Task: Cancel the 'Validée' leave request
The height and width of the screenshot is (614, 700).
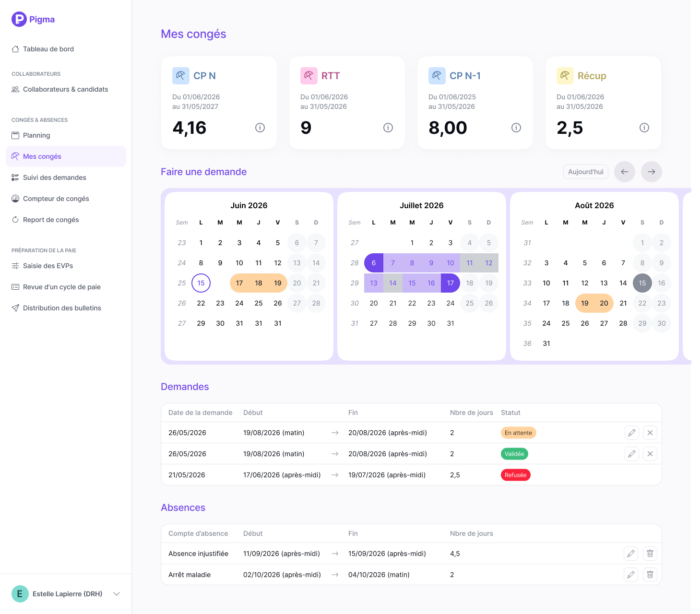Action: [650, 454]
